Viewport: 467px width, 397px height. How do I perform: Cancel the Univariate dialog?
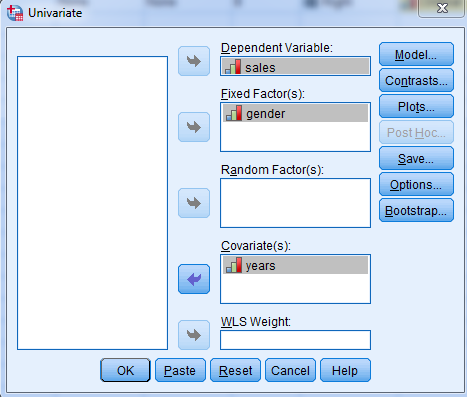pyautogui.click(x=290, y=370)
